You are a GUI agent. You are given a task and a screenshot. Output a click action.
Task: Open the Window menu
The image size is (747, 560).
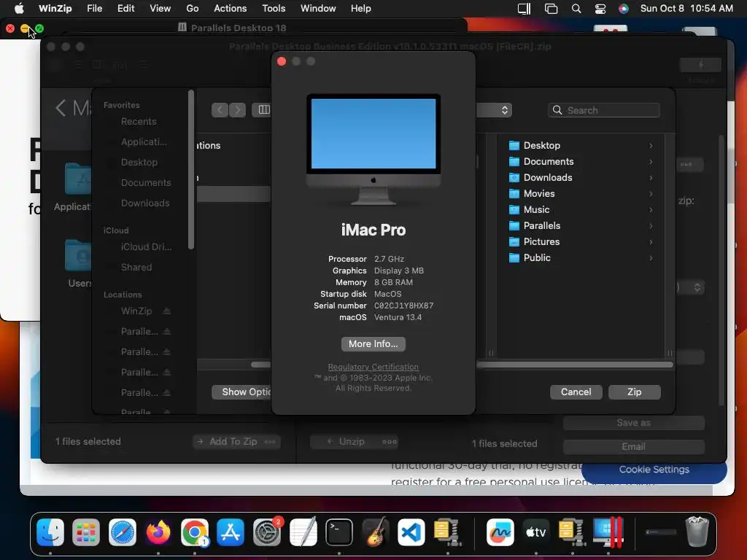(x=318, y=9)
